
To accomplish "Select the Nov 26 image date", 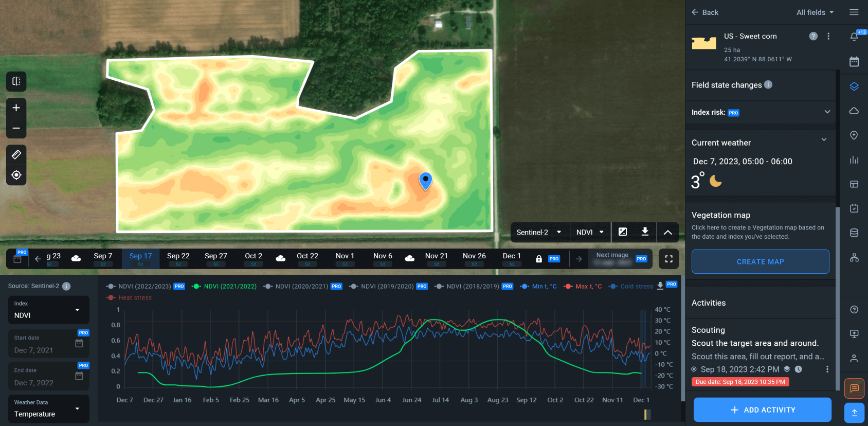I will [x=474, y=259].
